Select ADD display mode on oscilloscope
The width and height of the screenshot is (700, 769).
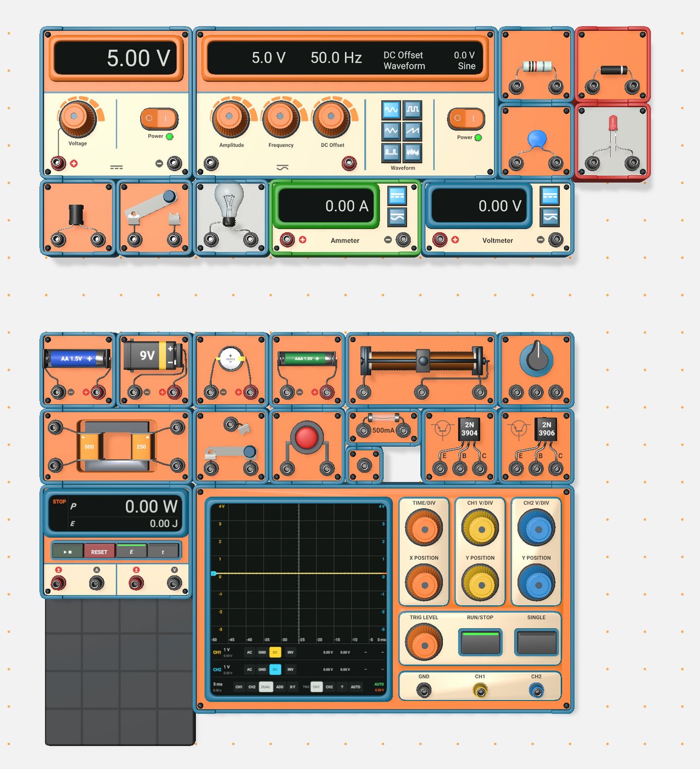pos(280,687)
